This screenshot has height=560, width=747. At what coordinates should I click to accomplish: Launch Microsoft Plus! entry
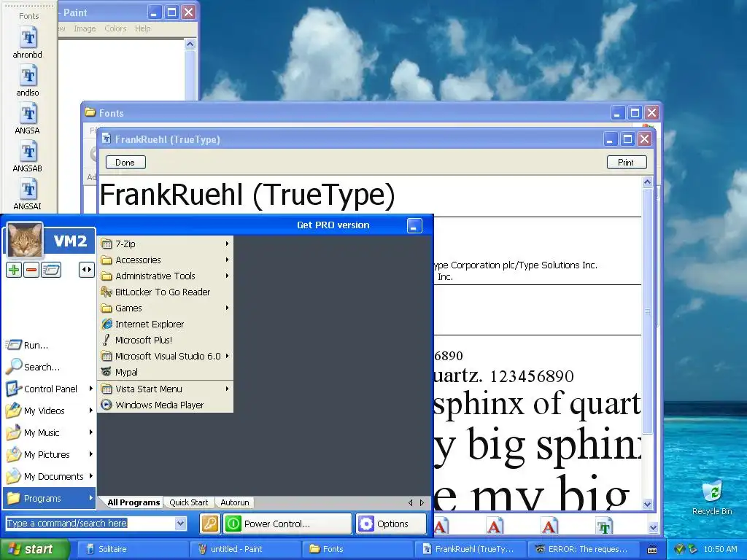coord(165,340)
